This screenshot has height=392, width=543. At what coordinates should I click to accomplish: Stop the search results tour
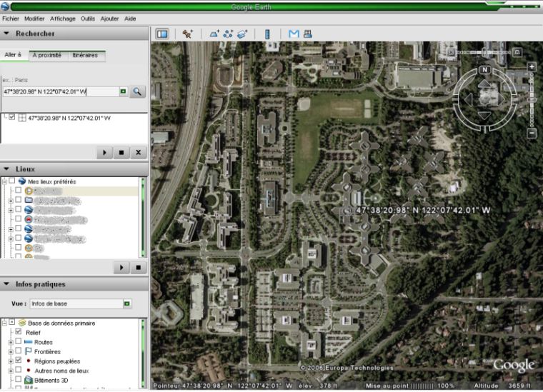click(x=121, y=152)
